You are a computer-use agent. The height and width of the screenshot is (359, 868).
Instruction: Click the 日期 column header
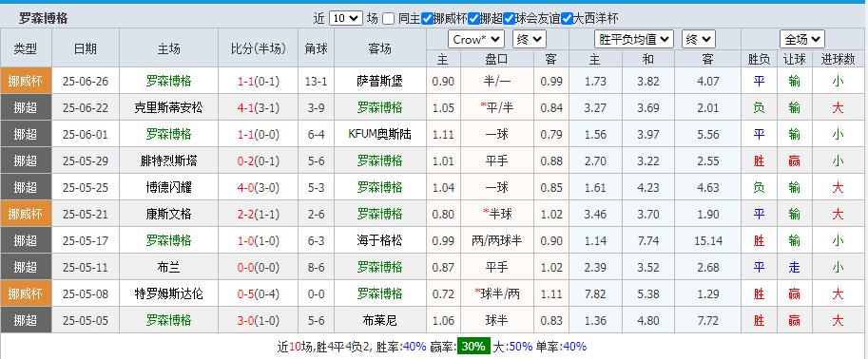click(x=86, y=48)
